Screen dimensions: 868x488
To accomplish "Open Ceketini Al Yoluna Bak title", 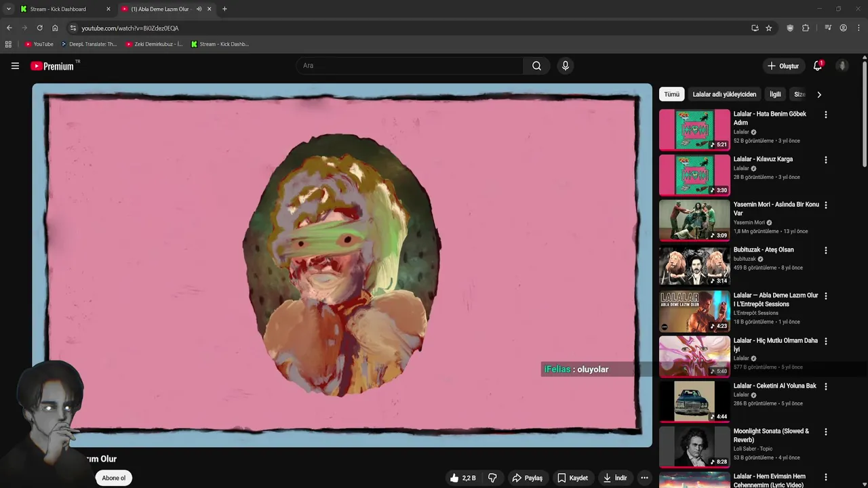I will click(x=775, y=386).
